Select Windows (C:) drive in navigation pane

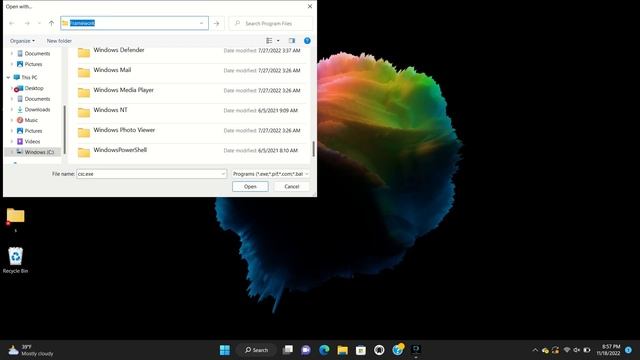(39, 152)
